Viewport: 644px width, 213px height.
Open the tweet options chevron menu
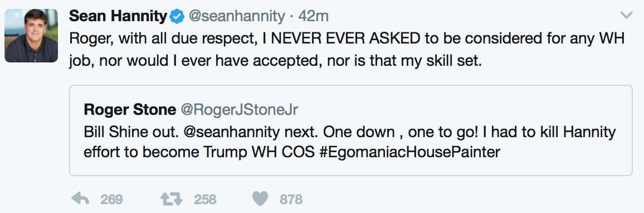point(626,16)
